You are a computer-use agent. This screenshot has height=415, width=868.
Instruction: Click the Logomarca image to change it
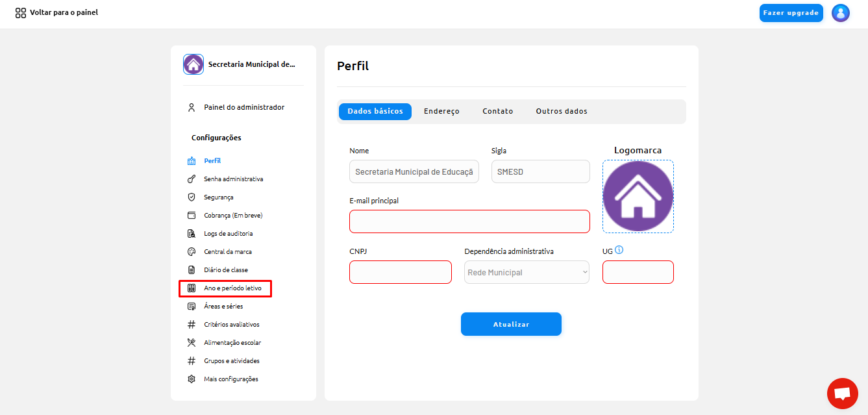click(x=638, y=196)
